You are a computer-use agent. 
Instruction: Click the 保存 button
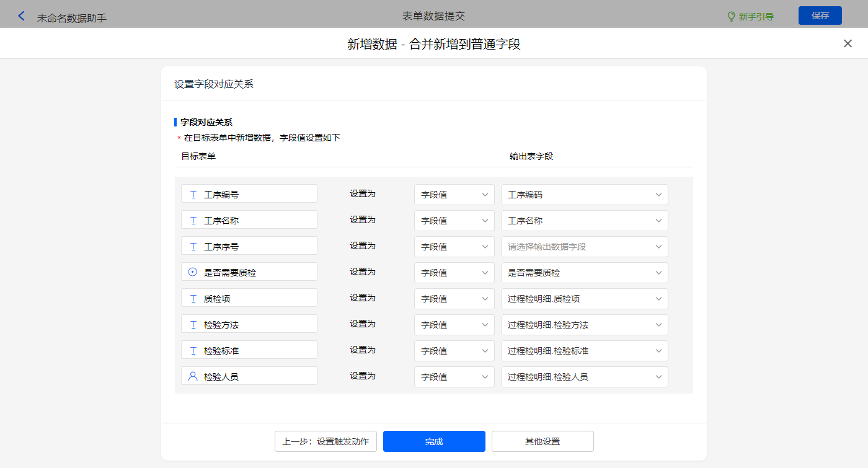(820, 15)
